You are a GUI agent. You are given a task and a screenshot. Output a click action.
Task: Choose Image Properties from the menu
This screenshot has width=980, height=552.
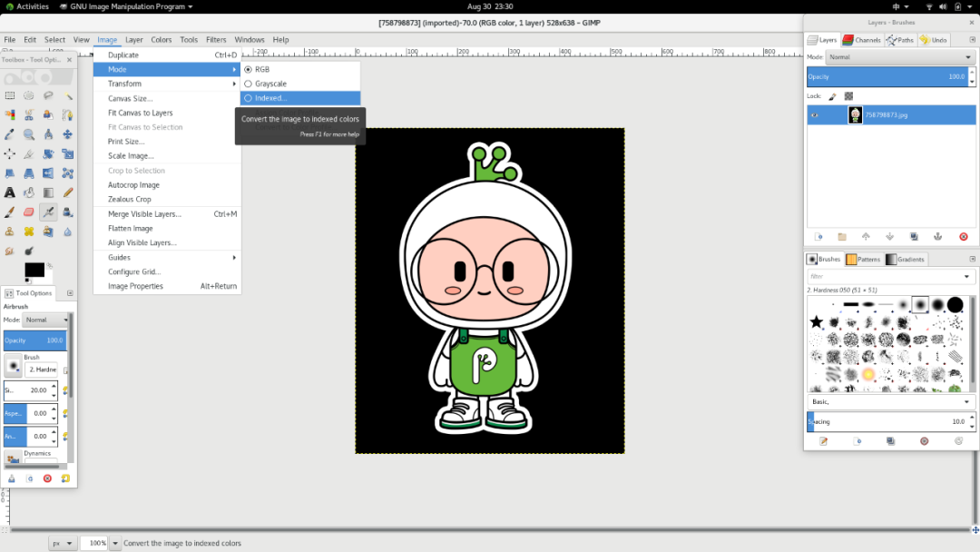(167, 286)
